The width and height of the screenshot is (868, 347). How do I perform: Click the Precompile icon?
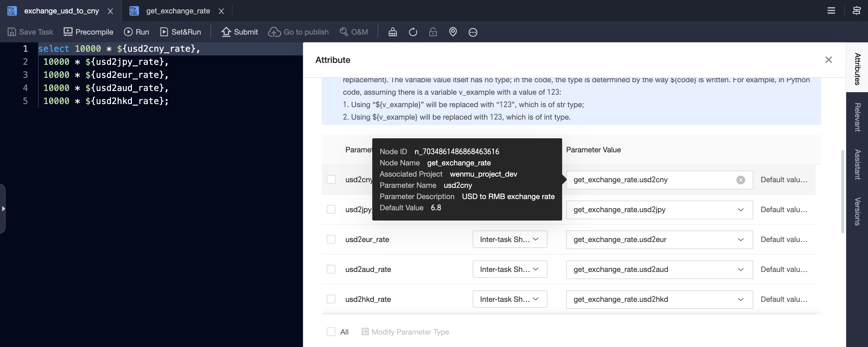pos(88,32)
